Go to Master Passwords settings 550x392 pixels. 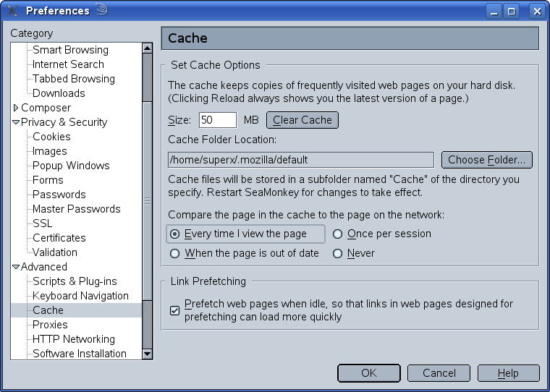pyautogui.click(x=77, y=209)
